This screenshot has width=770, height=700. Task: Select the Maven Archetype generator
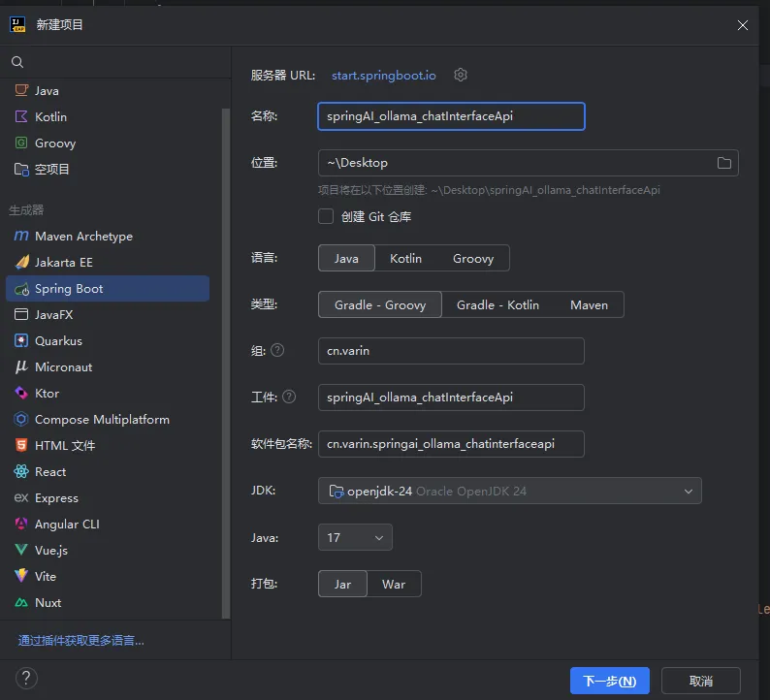click(108, 237)
